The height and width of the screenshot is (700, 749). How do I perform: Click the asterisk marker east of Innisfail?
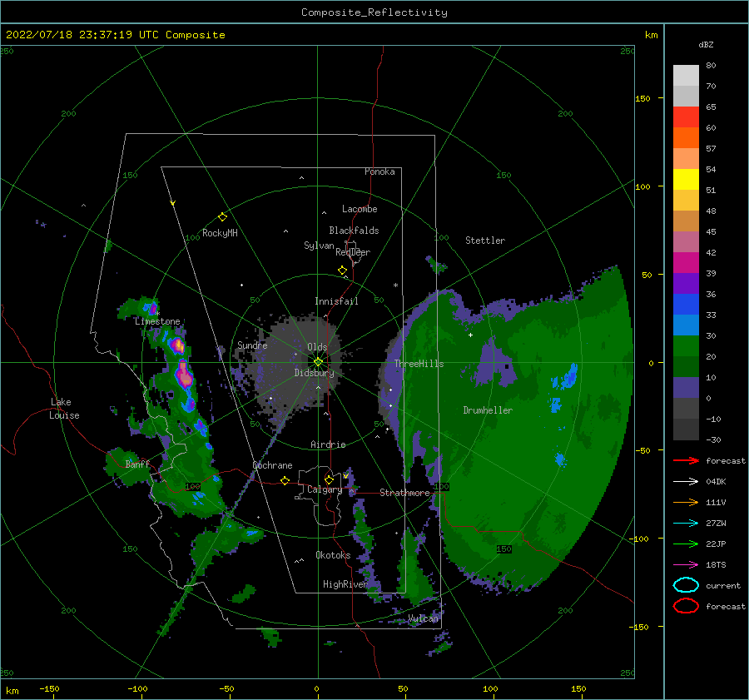(395, 285)
